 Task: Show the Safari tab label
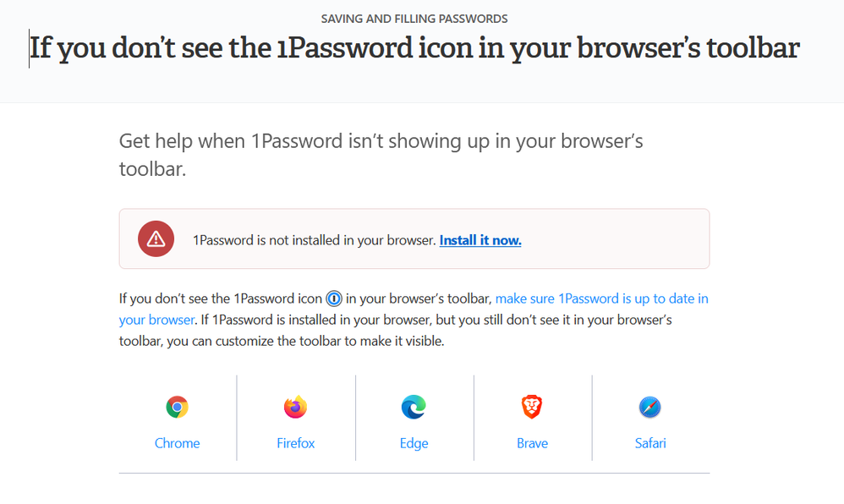click(x=650, y=443)
